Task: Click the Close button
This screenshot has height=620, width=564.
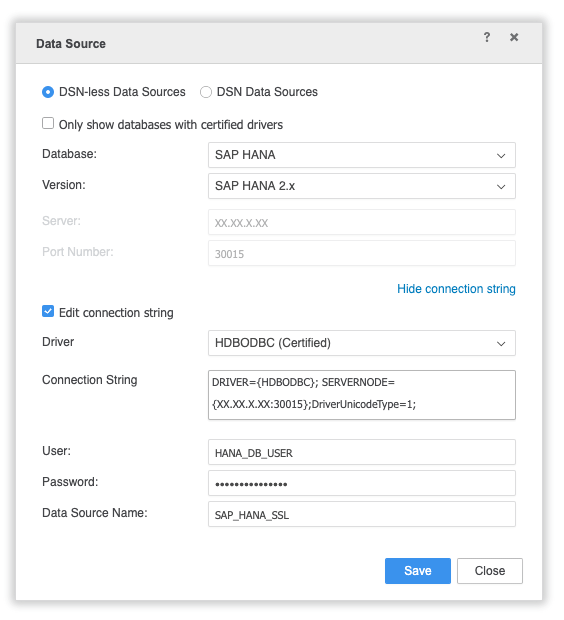Action: coord(490,571)
